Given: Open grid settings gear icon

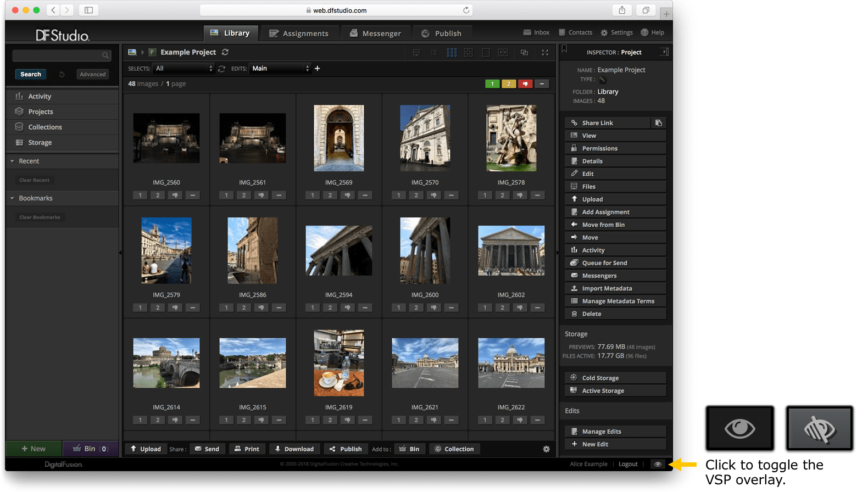Looking at the screenshot, I should 546,449.
